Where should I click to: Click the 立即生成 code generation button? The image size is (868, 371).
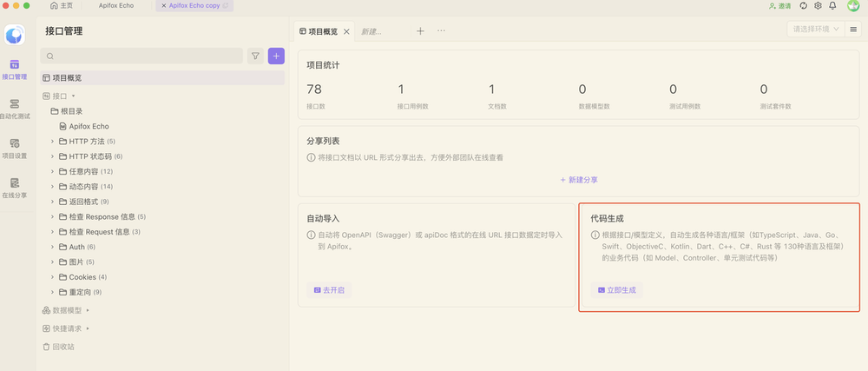click(616, 289)
